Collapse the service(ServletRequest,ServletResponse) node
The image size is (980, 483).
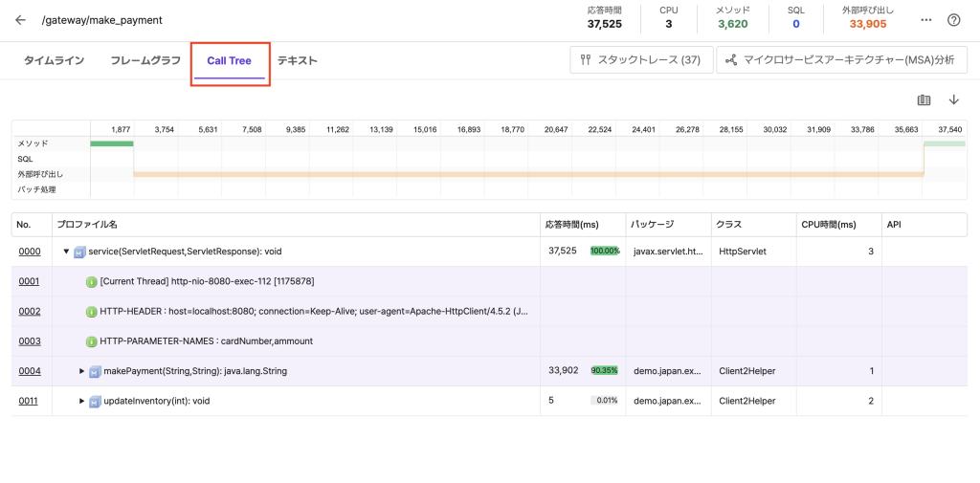coord(66,252)
